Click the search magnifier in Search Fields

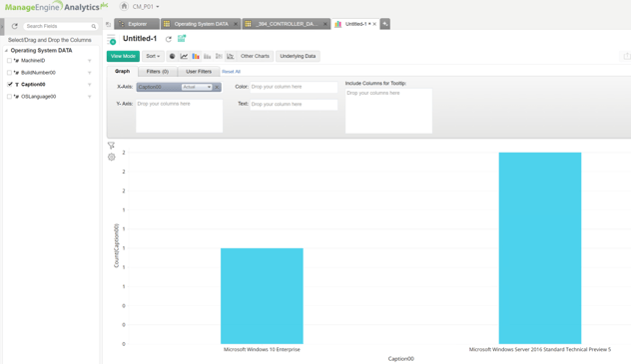94,26
